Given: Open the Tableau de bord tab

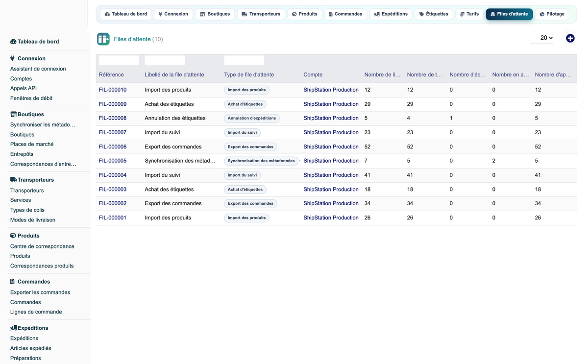Looking at the screenshot, I should coord(125,14).
